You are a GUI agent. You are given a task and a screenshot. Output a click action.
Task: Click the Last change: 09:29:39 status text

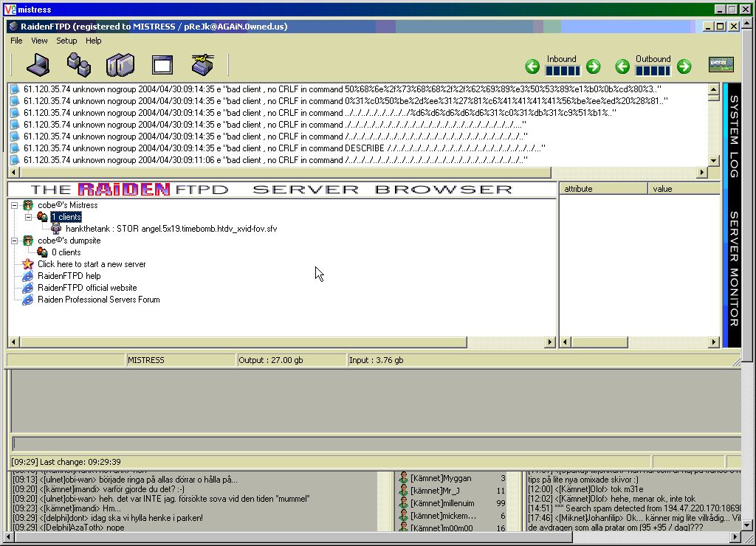[x=66, y=462]
